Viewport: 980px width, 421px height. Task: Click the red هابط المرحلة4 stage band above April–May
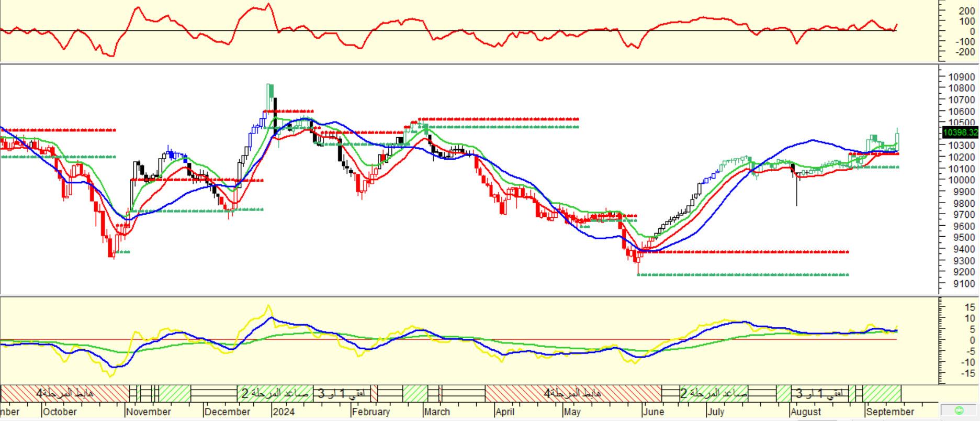(573, 393)
